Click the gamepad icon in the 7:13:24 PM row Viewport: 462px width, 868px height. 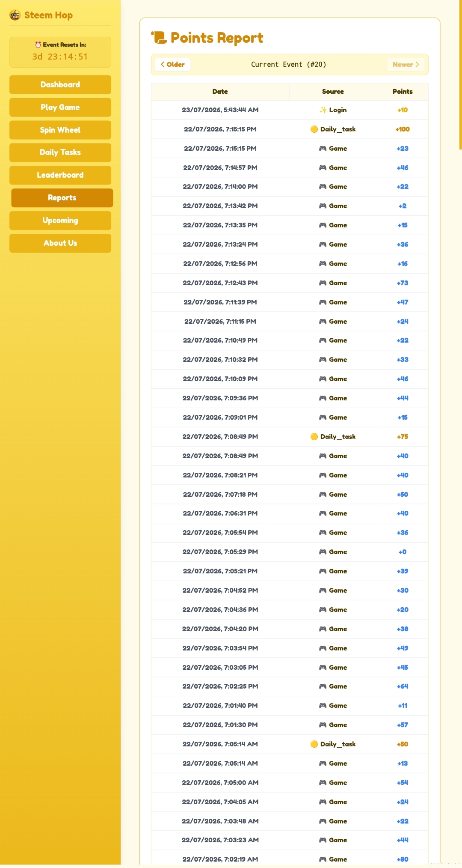pyautogui.click(x=323, y=245)
